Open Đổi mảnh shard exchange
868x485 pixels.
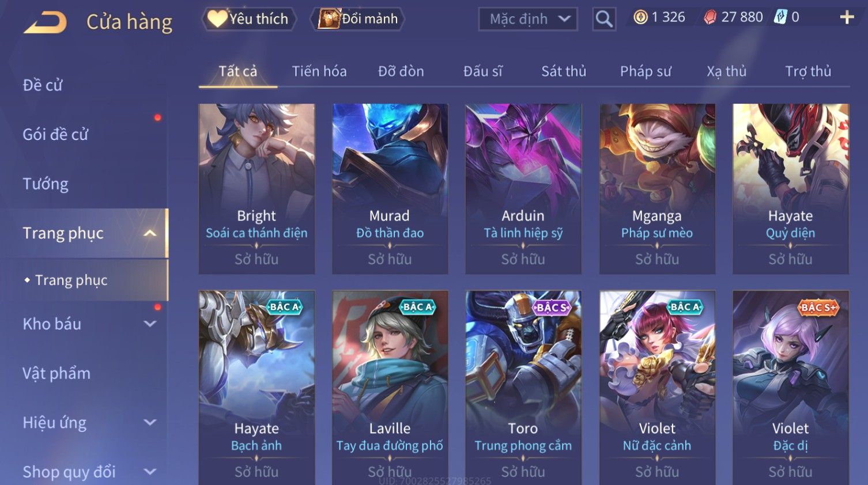click(358, 19)
